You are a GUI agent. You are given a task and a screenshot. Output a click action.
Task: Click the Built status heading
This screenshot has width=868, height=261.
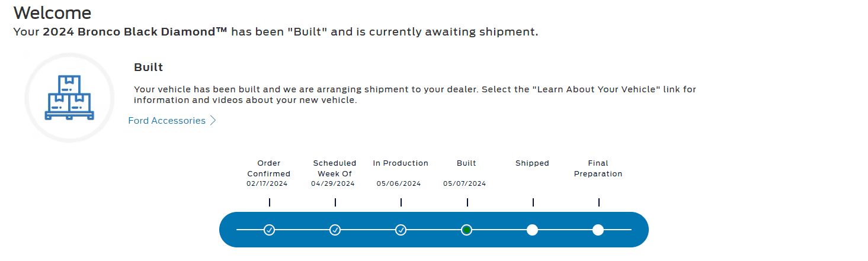pyautogui.click(x=149, y=67)
